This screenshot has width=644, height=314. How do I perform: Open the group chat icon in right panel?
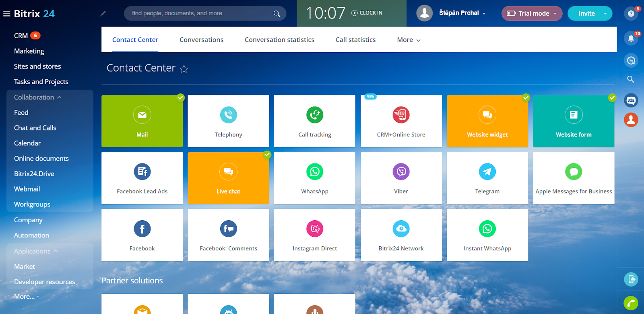click(631, 100)
